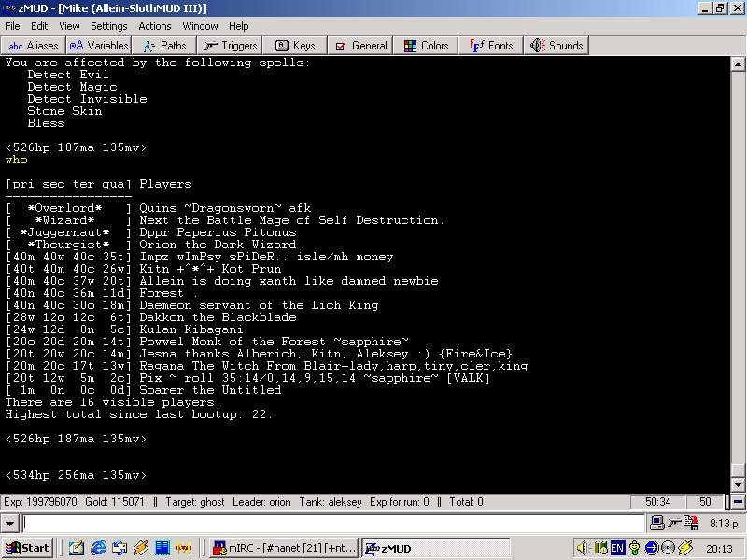Click the notepad quick launch icon
Image resolution: width=747 pixels, height=560 pixels.
coord(77,548)
